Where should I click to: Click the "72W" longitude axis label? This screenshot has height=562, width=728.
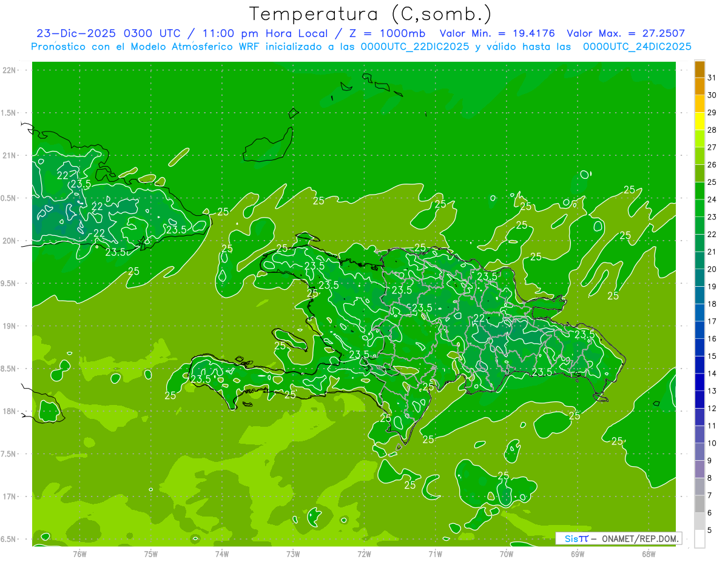(364, 554)
